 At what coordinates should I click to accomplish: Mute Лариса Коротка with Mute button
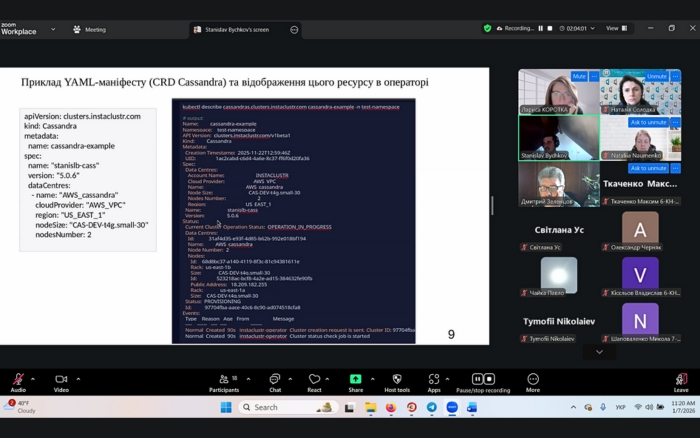[579, 76]
